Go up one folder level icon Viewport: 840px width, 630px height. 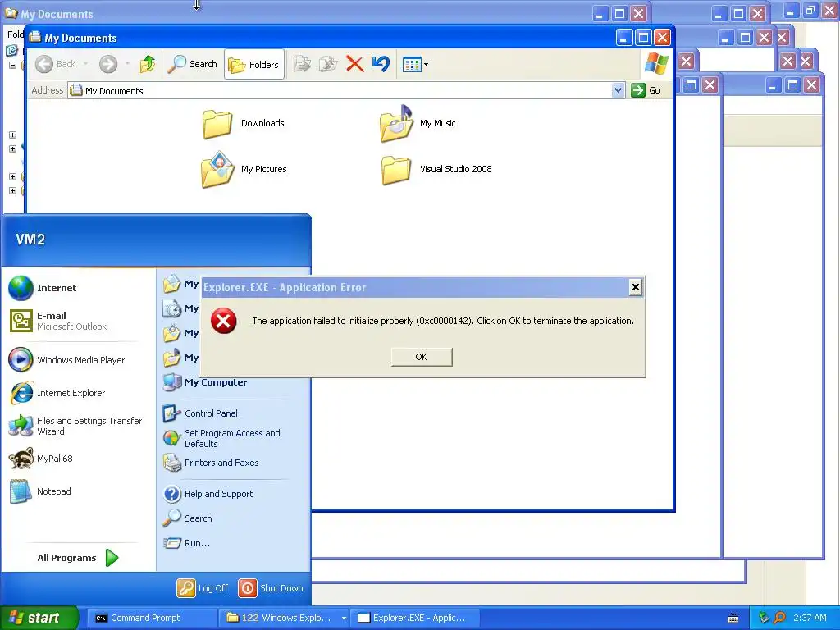point(148,64)
